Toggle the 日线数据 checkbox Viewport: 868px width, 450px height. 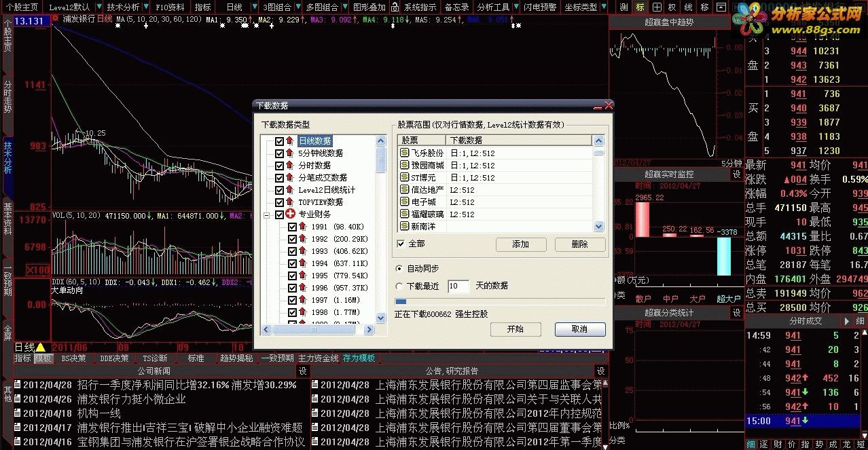pyautogui.click(x=279, y=141)
